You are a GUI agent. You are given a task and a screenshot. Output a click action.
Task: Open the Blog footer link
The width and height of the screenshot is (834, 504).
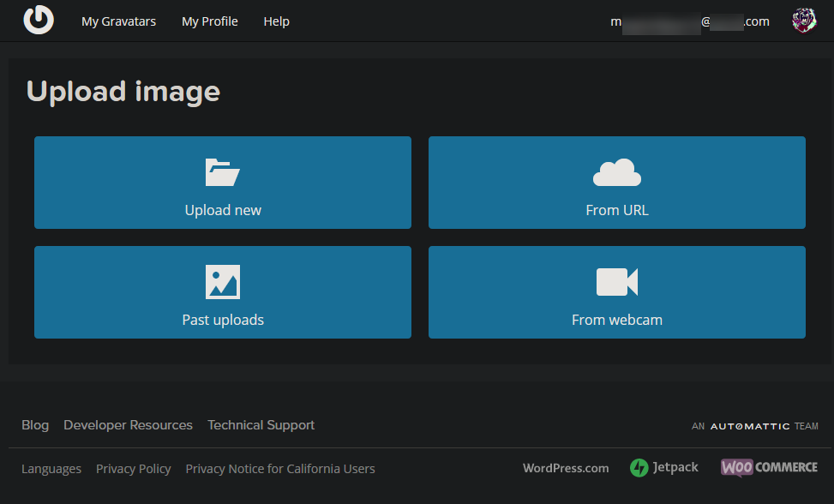(x=35, y=425)
